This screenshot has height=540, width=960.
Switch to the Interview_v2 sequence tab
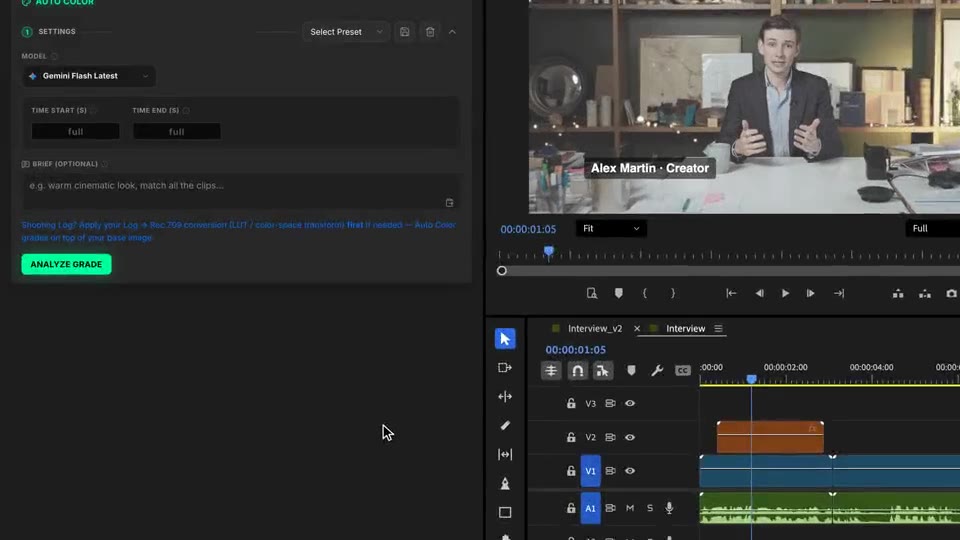click(594, 329)
